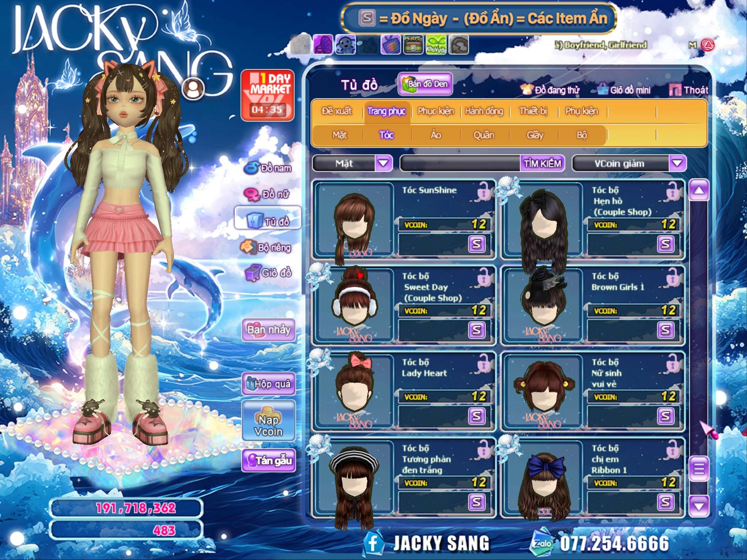
Task: Click the red triangle badge icon top right
Action: click(708, 45)
